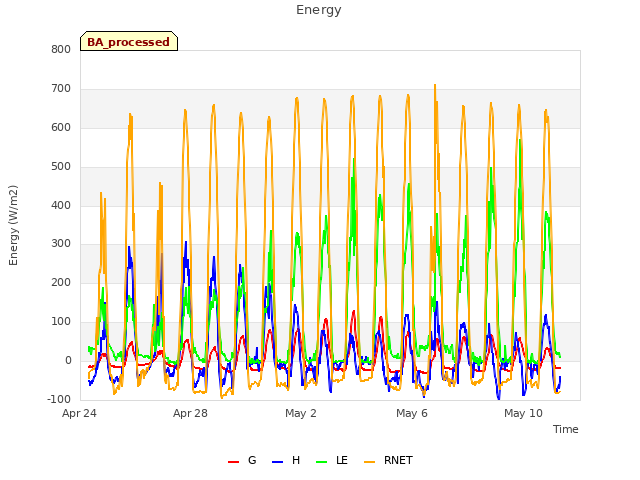Click the blue H legend color marker
Image resolution: width=640 pixels, height=480 pixels.
pyautogui.click(x=277, y=462)
